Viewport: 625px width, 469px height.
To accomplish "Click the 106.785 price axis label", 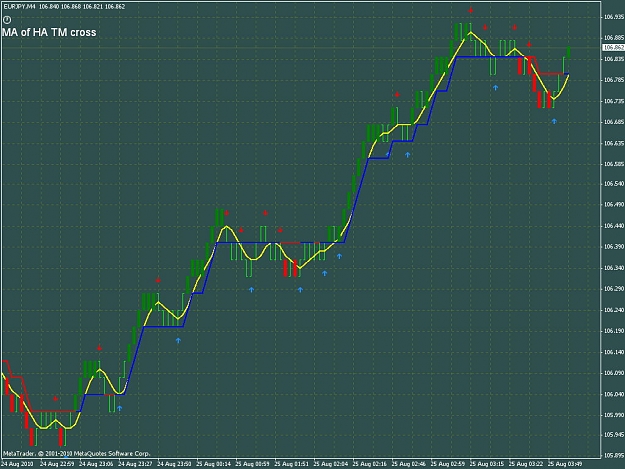I will [614, 80].
